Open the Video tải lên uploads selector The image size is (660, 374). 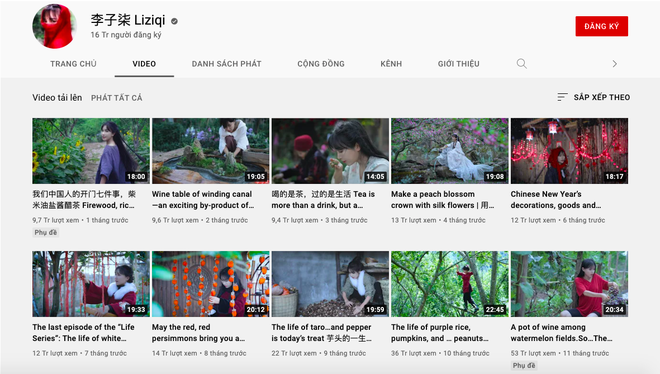click(x=57, y=98)
